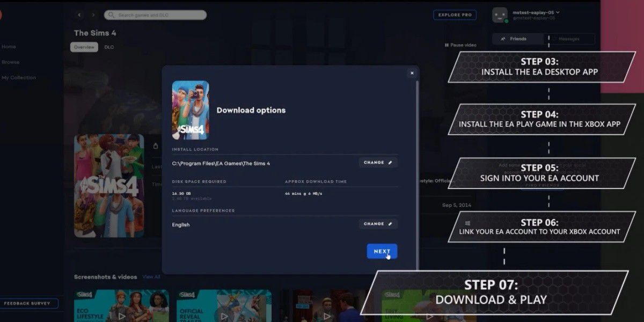
Task: Pause the background video
Action: click(x=460, y=45)
